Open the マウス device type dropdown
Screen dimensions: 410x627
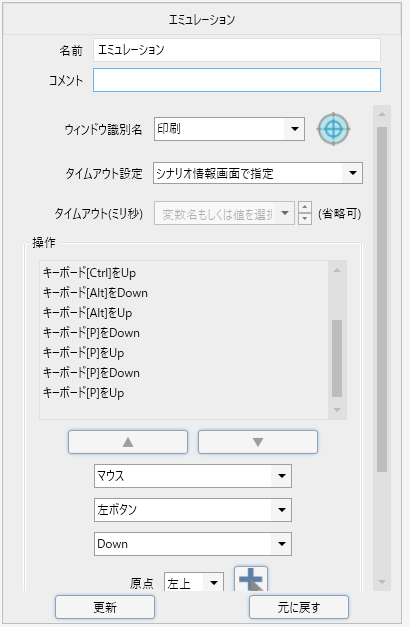click(193, 476)
